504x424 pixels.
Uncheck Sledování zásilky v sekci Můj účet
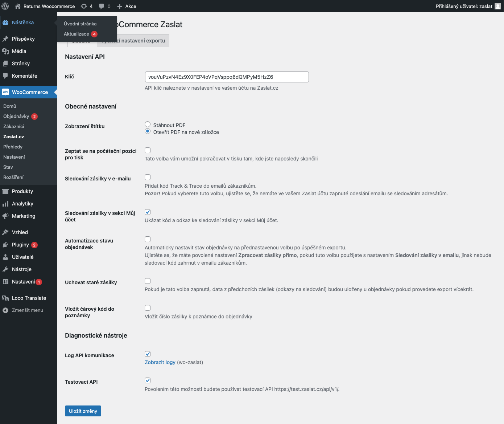(148, 212)
